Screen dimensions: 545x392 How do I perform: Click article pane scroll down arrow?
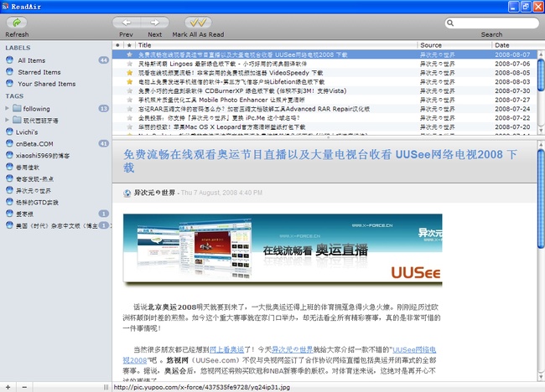pos(541,377)
